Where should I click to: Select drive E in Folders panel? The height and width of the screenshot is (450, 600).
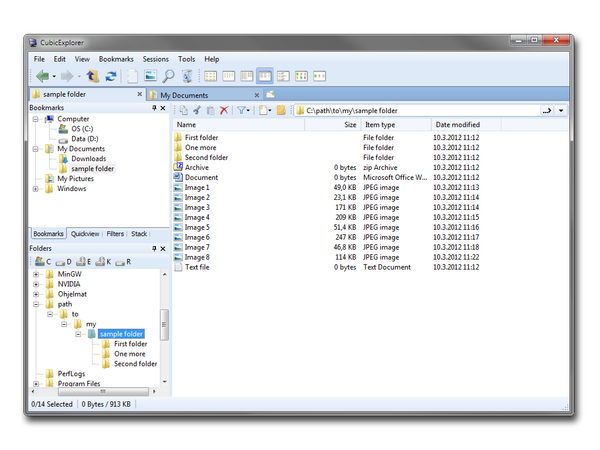point(83,262)
